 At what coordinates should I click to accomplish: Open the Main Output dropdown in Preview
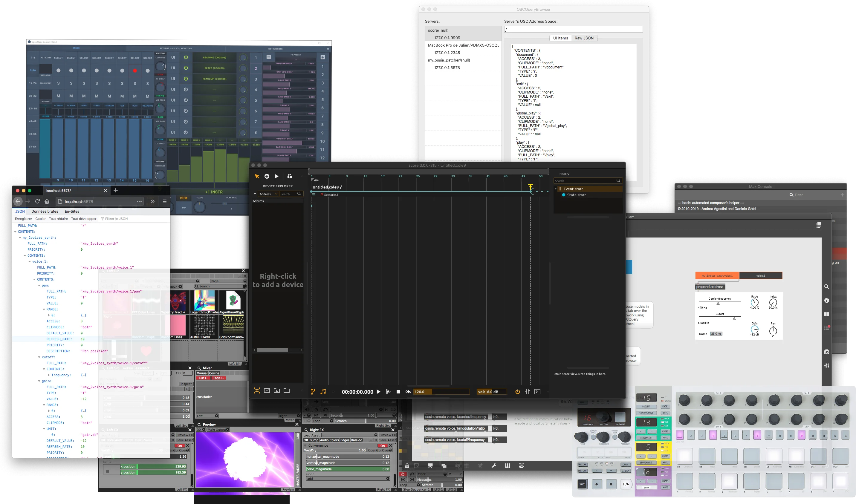point(218,430)
